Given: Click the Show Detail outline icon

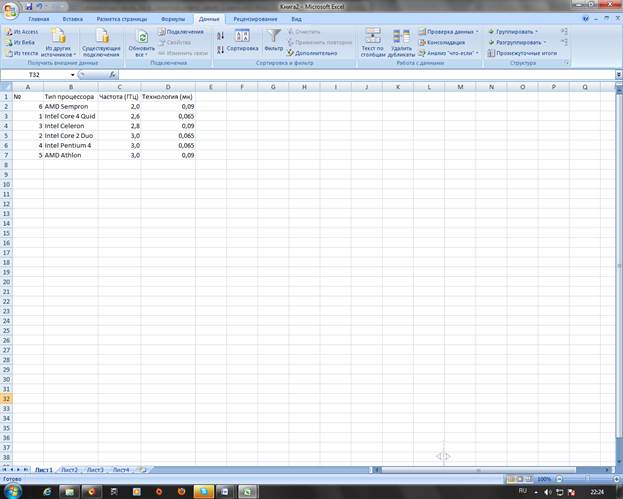Looking at the screenshot, I should pyautogui.click(x=564, y=31).
